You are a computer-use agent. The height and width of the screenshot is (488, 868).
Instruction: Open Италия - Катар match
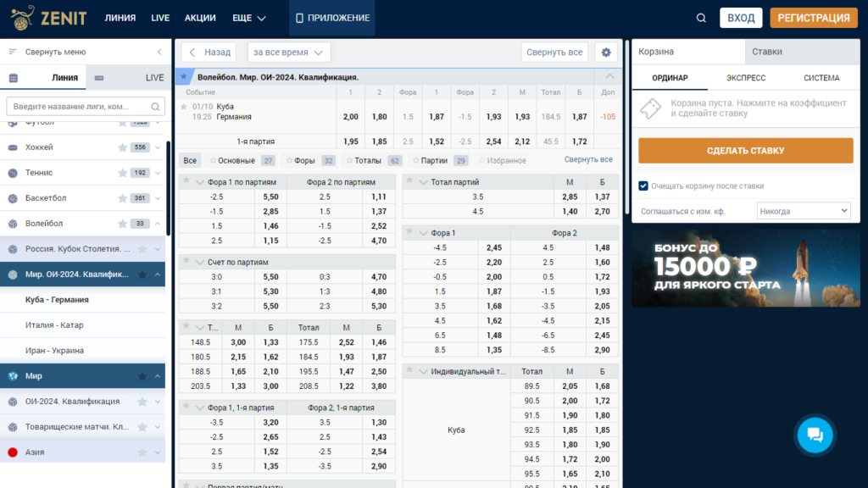click(54, 325)
